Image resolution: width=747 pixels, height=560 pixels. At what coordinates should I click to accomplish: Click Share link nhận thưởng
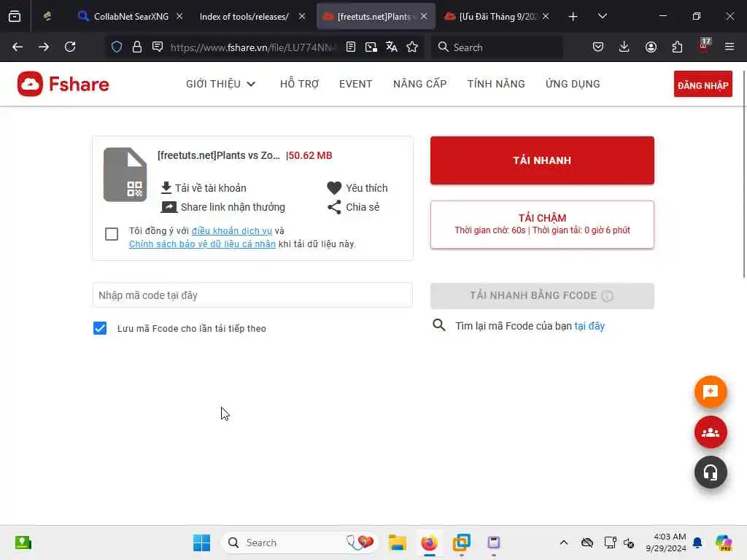pos(223,207)
